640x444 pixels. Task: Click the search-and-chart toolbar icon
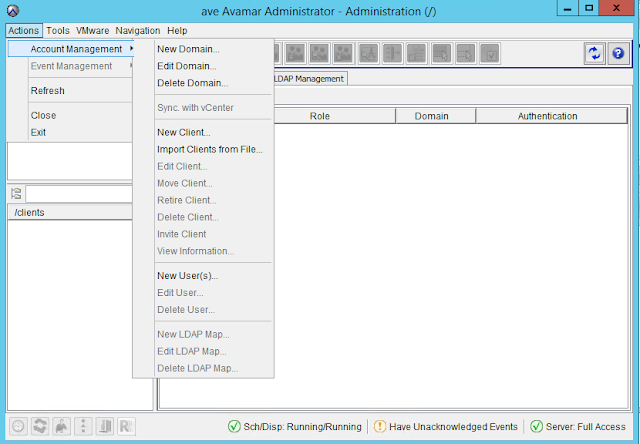368,53
